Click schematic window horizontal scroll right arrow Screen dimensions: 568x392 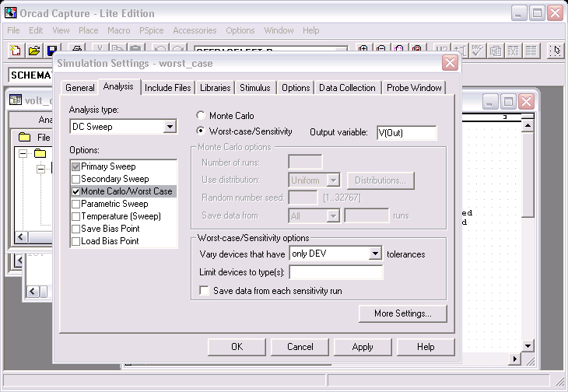(x=515, y=359)
